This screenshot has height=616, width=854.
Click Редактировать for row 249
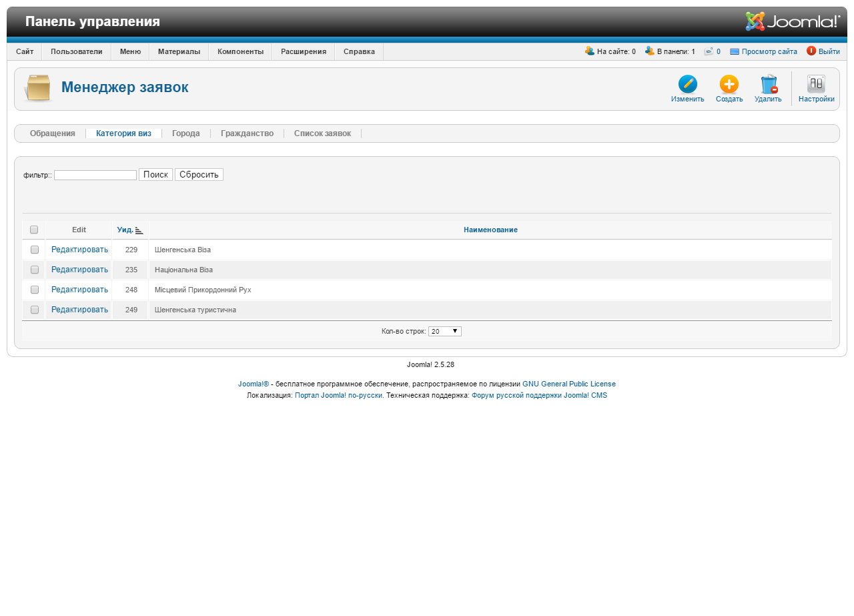coord(79,310)
